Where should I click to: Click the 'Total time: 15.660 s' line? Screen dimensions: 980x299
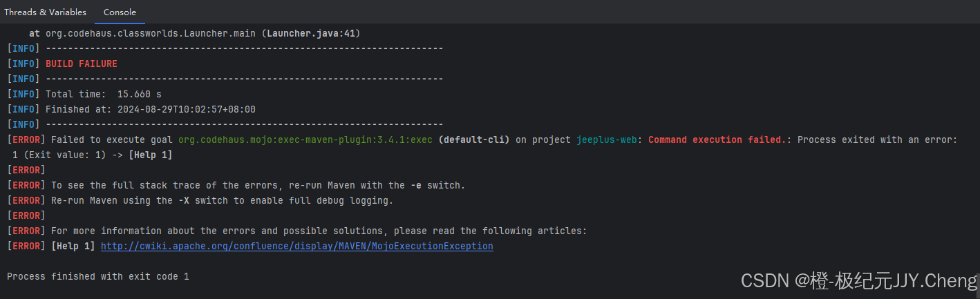104,94
